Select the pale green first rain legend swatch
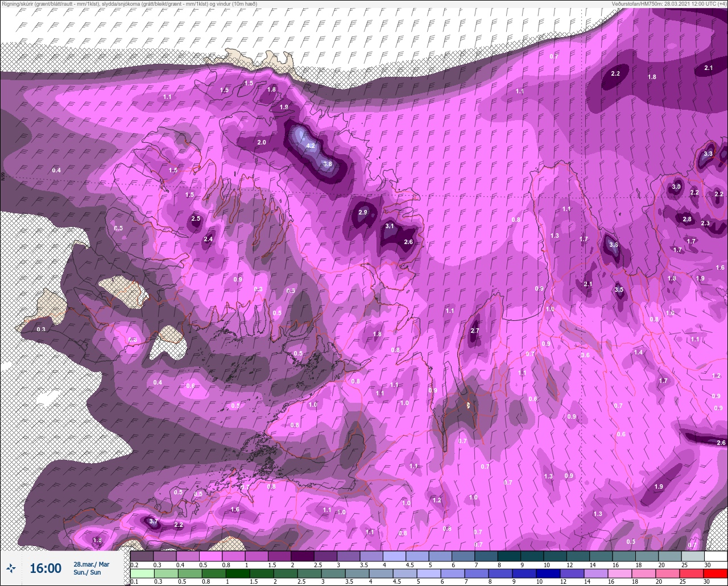Viewport: 728px width, 586px height. pos(142,573)
